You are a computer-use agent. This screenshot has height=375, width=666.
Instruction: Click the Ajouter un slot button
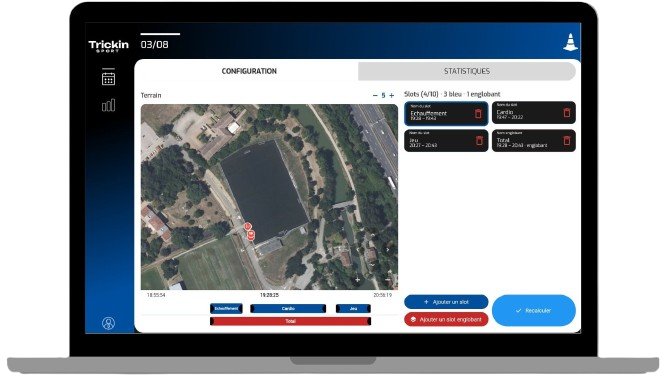point(446,302)
